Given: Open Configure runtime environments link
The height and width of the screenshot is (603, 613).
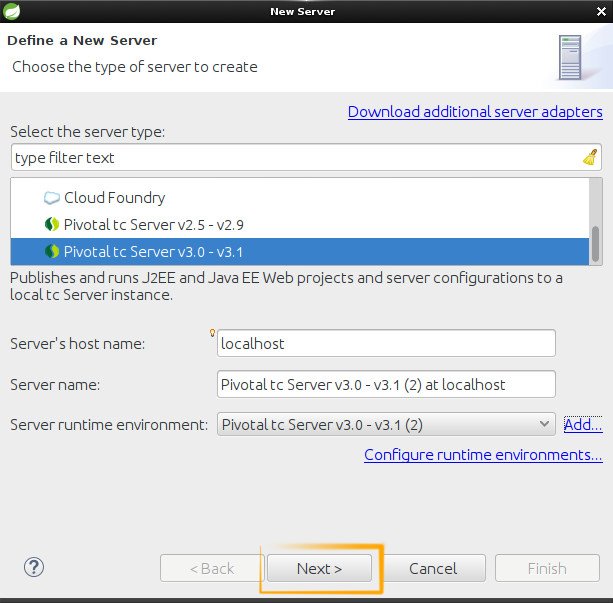Looking at the screenshot, I should tap(483, 455).
